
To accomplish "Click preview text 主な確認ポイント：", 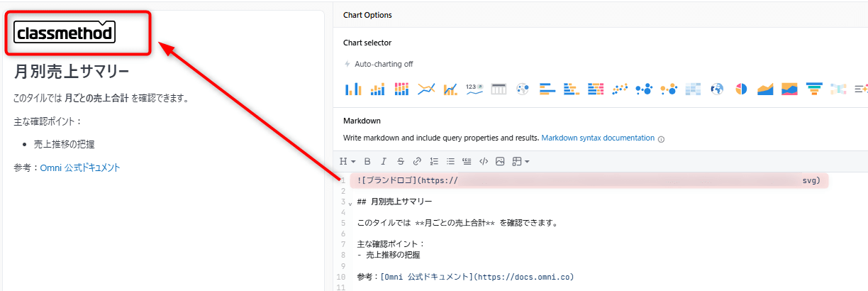I will coord(48,121).
